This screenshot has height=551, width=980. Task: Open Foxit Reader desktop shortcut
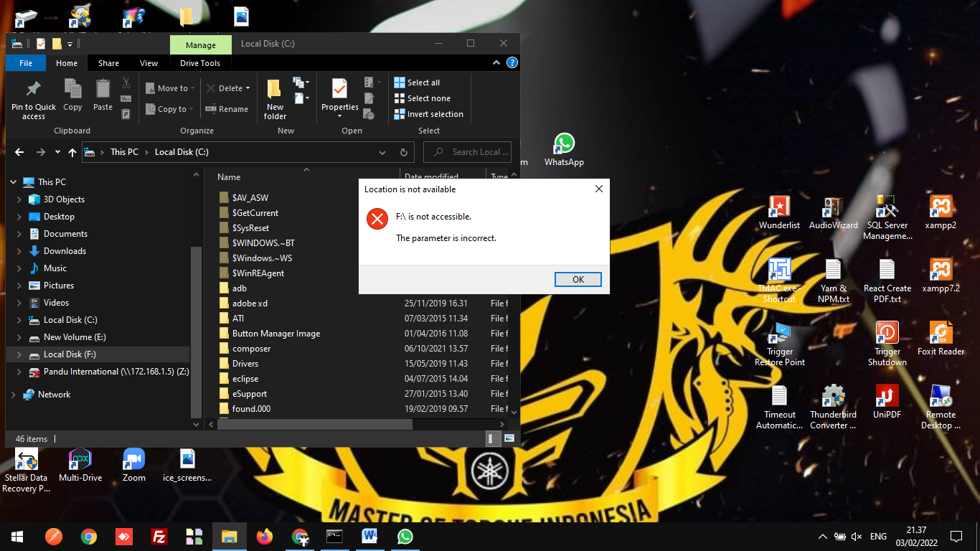tap(941, 339)
